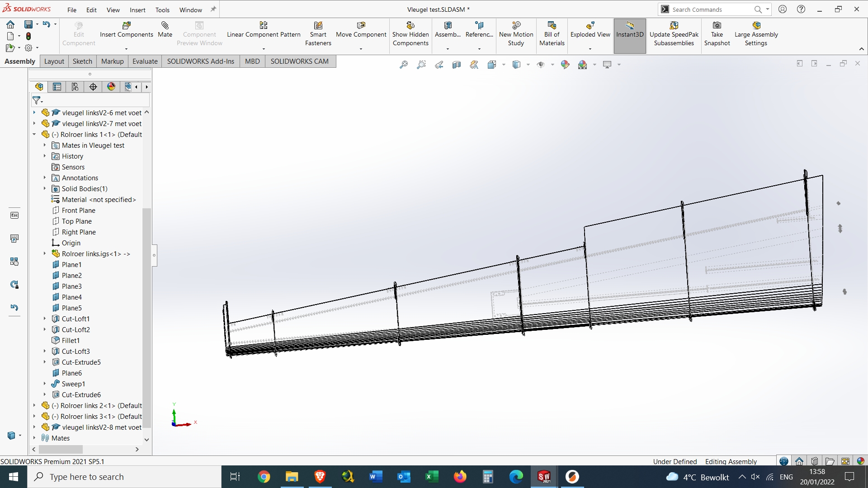Expand Rolroer links 2<1> component
This screenshot has height=488, width=868.
(x=34, y=406)
